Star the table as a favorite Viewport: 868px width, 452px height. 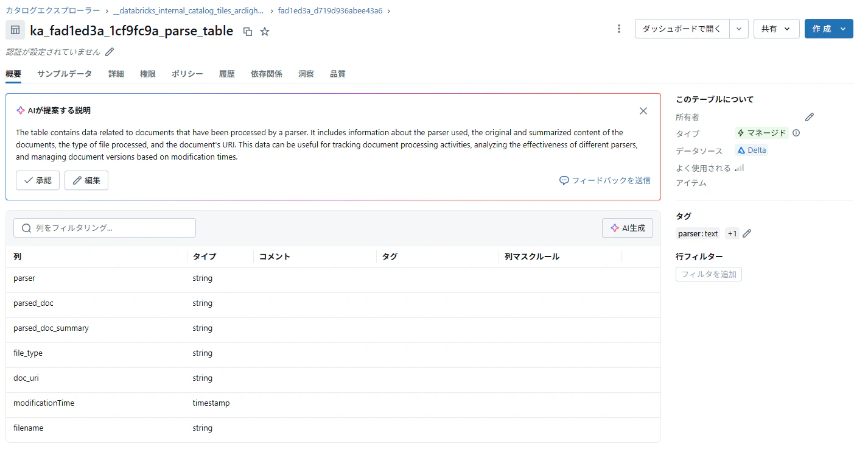265,31
